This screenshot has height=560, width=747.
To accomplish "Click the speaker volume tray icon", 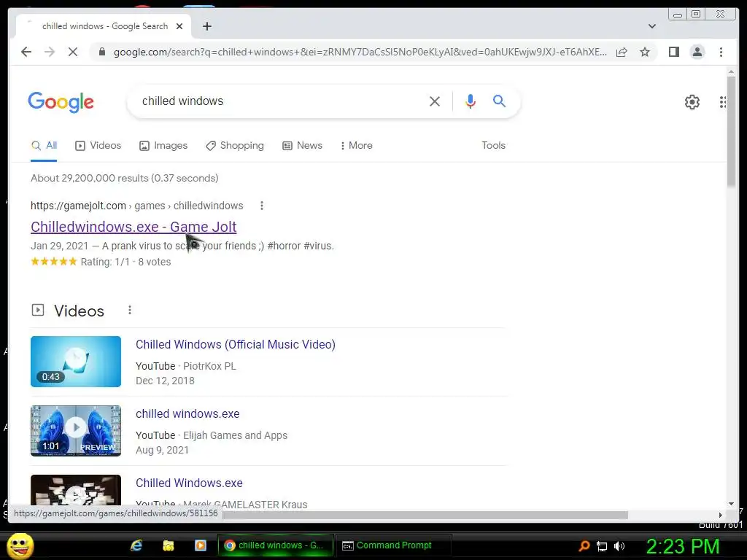I will [x=619, y=546].
